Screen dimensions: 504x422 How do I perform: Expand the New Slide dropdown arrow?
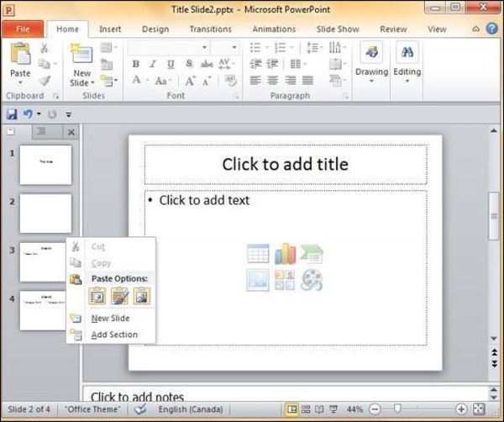(82, 83)
